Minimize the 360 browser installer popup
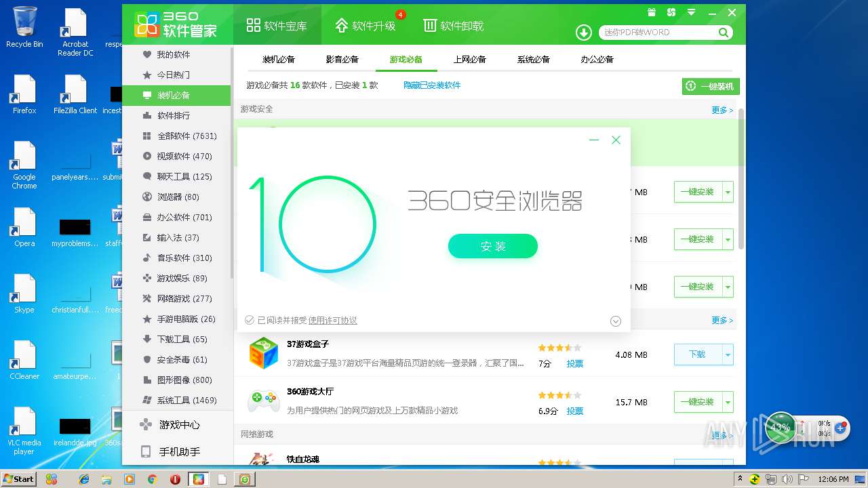The width and height of the screenshot is (868, 488). [594, 140]
